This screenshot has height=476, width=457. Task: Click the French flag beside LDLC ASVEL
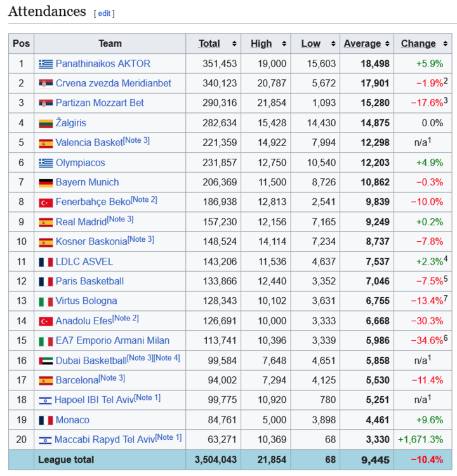coord(46,262)
